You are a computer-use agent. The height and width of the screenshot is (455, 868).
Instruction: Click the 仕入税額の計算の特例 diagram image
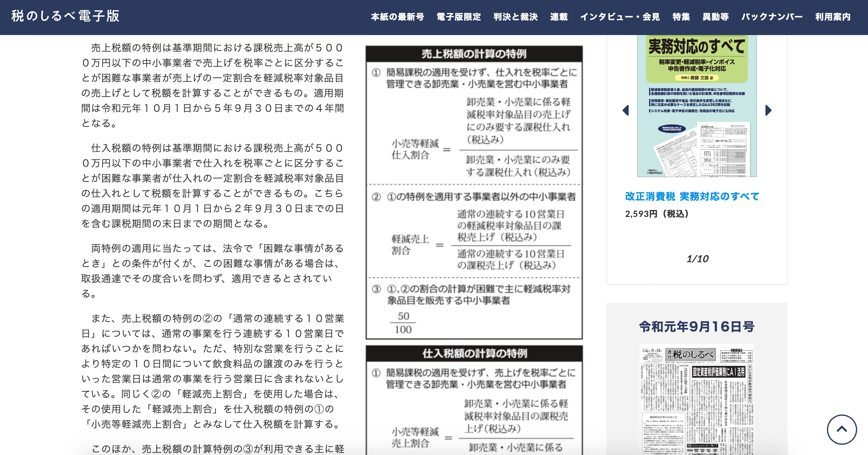click(474, 401)
